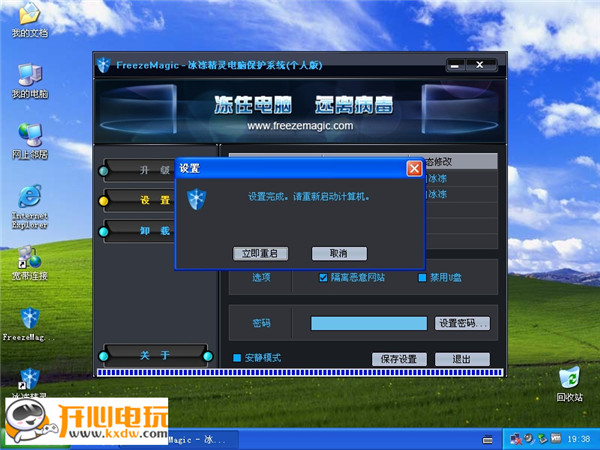Click the 立即重启 button

tap(259, 253)
